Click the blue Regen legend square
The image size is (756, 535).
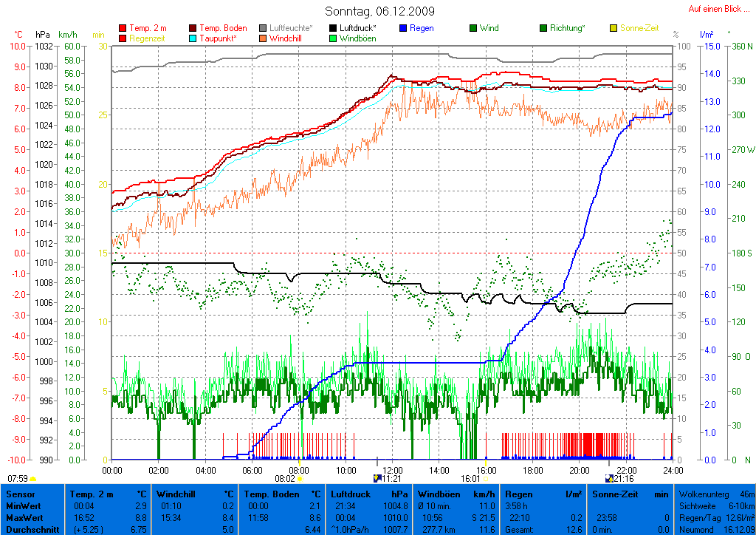coord(403,28)
